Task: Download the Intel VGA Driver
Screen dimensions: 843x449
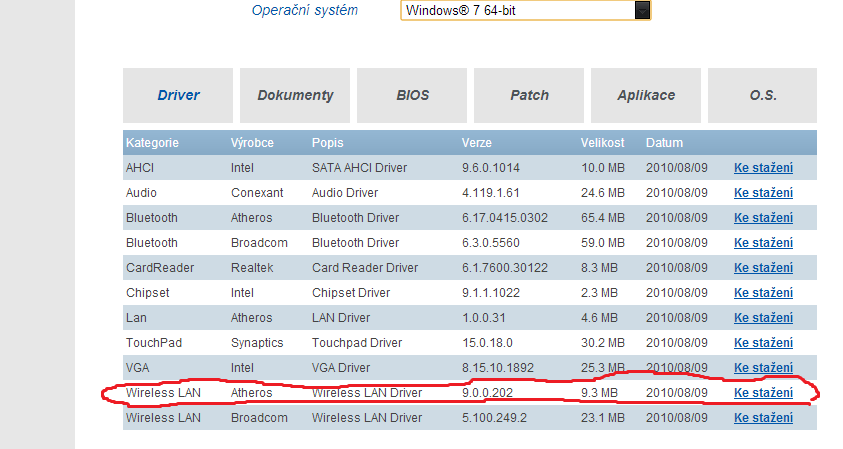Action: 763,368
